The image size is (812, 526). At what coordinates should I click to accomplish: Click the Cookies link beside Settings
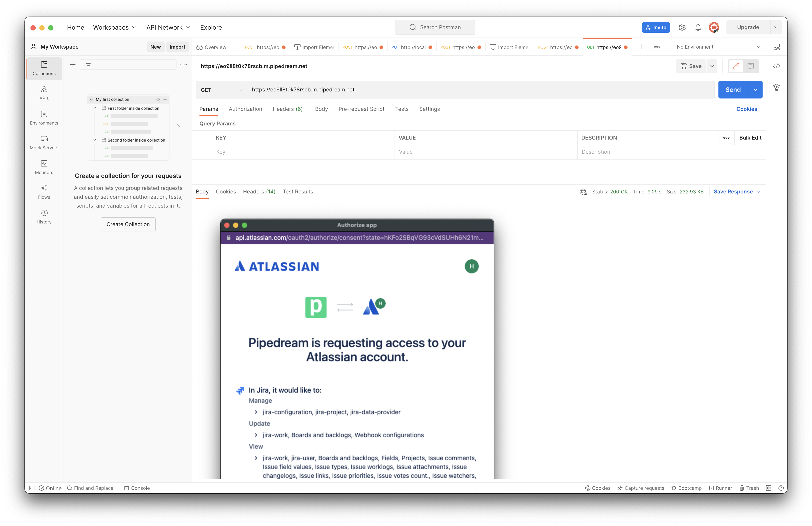coord(746,109)
